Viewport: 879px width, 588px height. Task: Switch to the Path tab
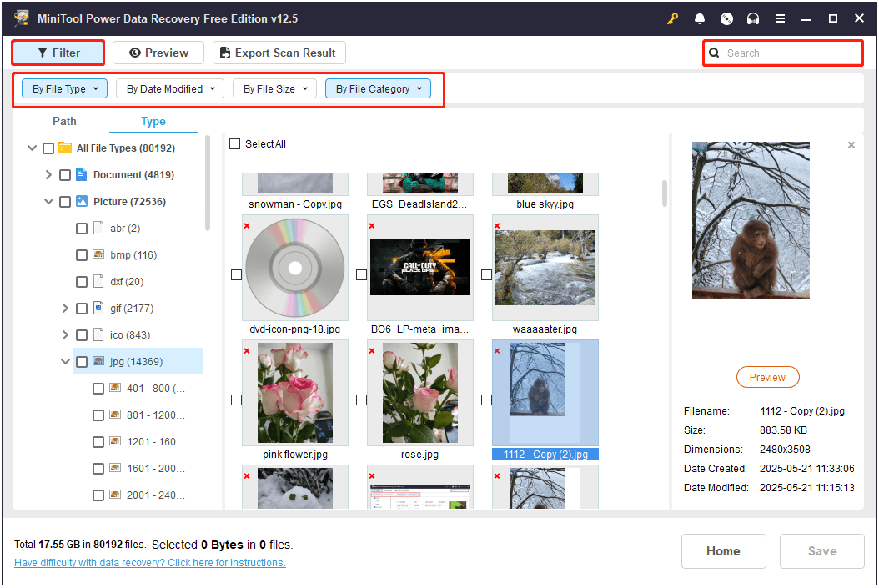pos(64,121)
